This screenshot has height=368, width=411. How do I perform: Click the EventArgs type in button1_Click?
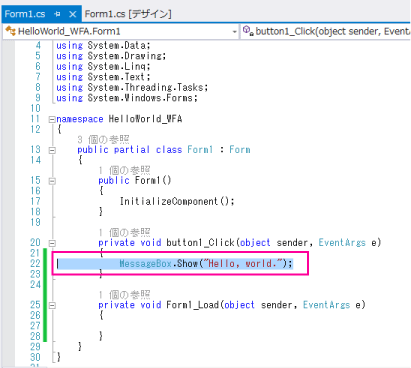coord(342,243)
